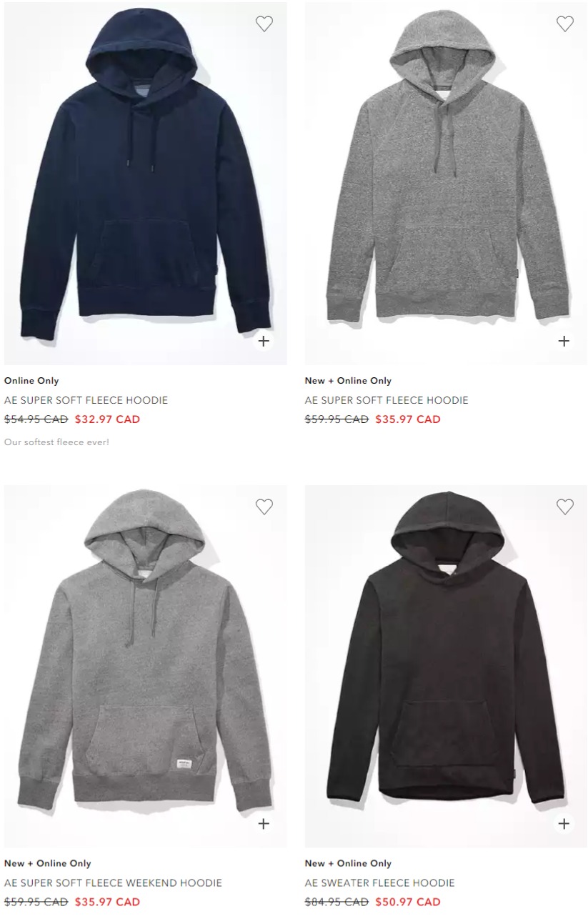View the navy hoodie product image
The width and height of the screenshot is (588, 916).
tap(146, 184)
